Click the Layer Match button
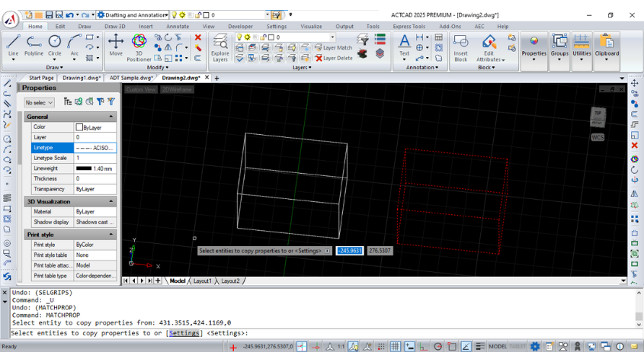Screen dimensions: 644x362 [334, 48]
